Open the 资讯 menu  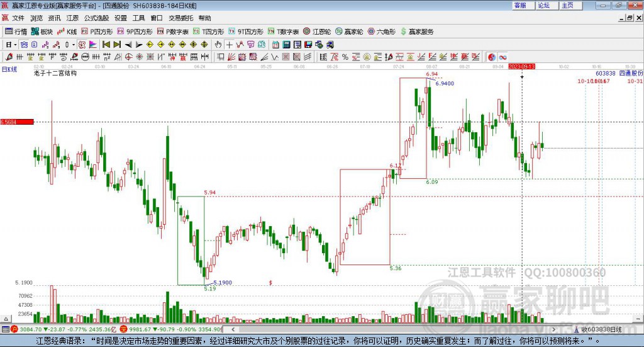click(x=54, y=18)
